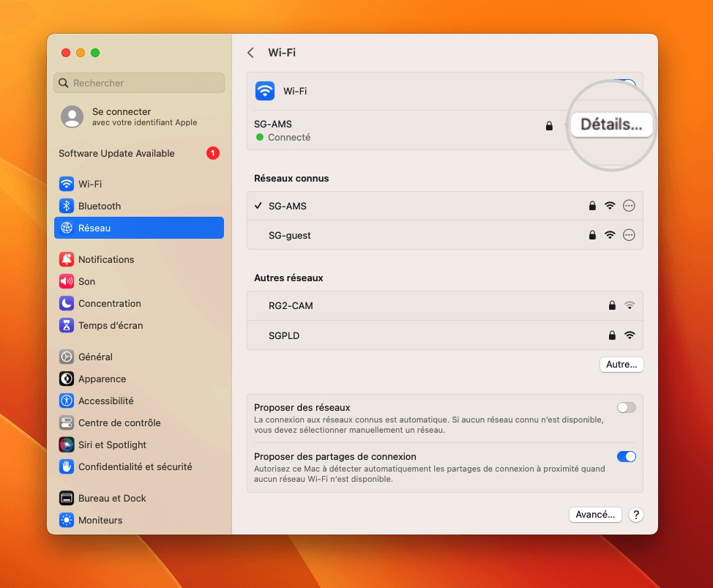Click the Autres réseaux heading
Image resolution: width=713 pixels, height=588 pixels.
288,278
